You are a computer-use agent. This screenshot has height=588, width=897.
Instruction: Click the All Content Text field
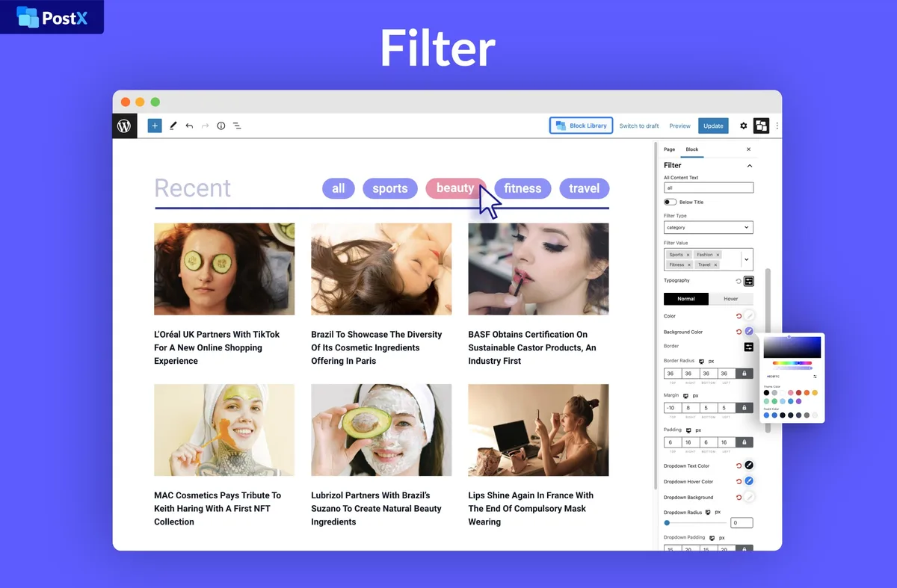pos(709,188)
